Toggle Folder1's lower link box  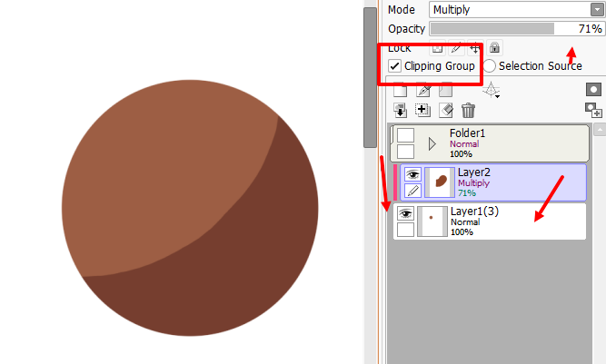click(x=405, y=152)
